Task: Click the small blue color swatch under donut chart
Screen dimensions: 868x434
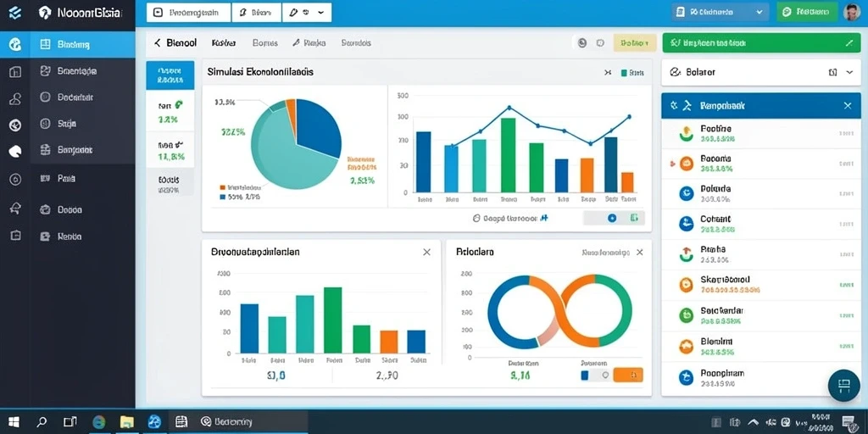Action: coord(585,375)
